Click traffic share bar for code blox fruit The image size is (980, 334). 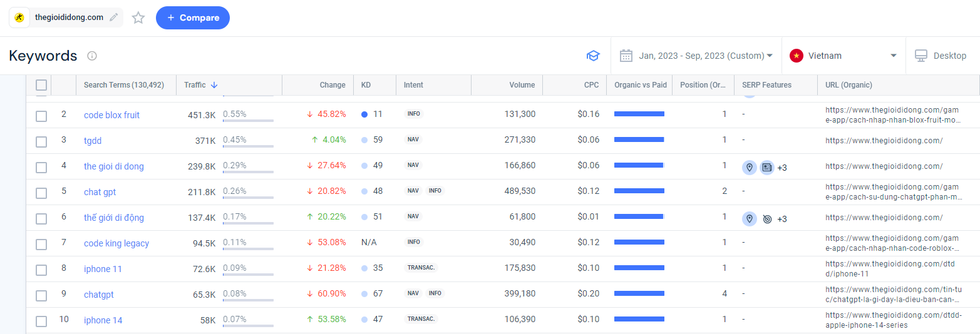(248, 120)
